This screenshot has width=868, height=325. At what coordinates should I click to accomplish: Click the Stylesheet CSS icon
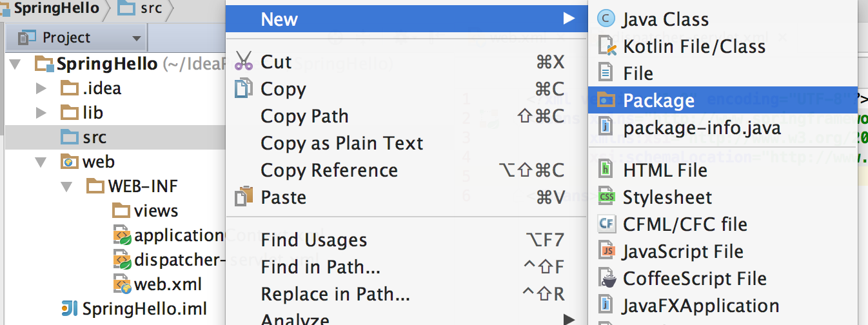606,197
